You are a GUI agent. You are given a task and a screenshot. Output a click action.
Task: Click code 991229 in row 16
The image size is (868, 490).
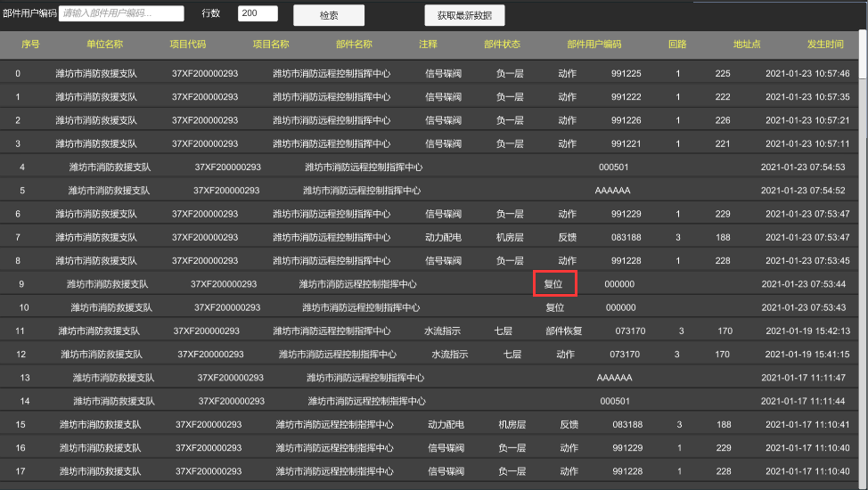pos(627,448)
